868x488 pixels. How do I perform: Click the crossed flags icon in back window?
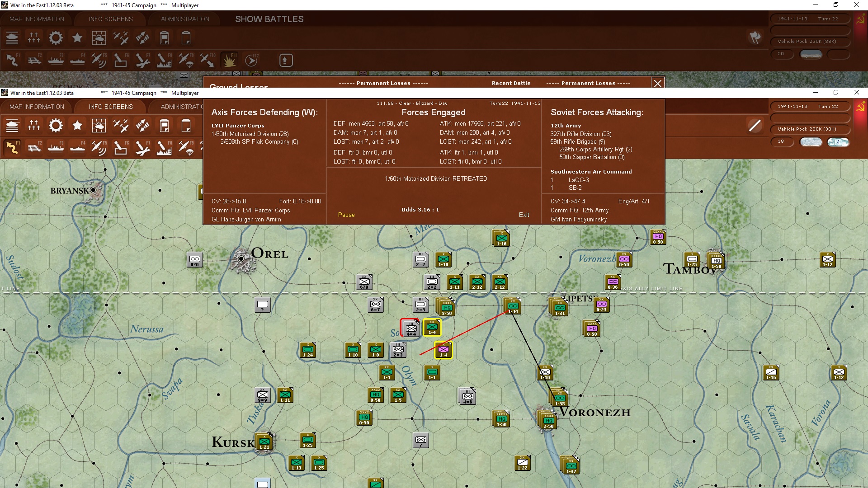coord(755,38)
